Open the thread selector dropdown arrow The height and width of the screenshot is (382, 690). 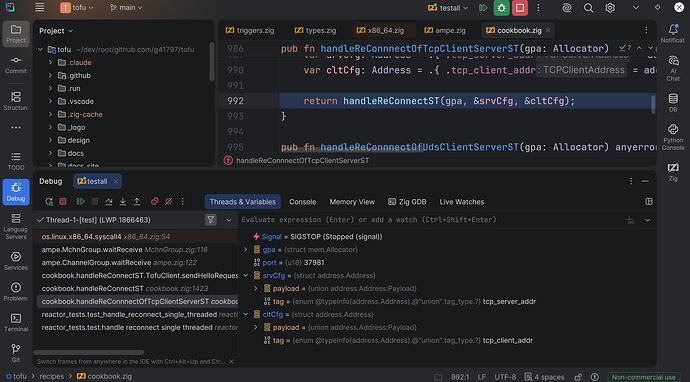[228, 220]
